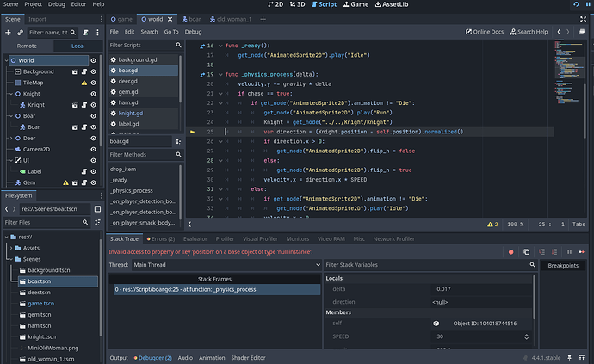The image size is (594, 364).
Task: Continue execution icon in debugger
Action: click(x=581, y=252)
